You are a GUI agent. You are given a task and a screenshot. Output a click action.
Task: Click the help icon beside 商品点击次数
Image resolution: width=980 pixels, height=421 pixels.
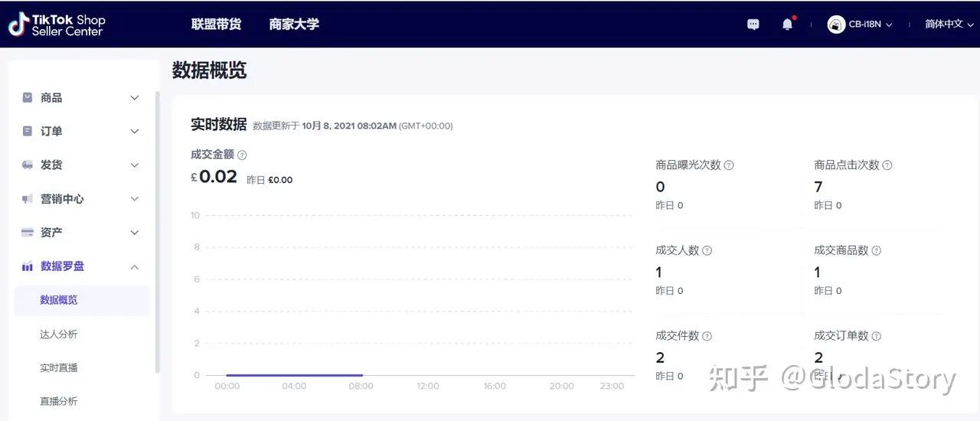887,165
